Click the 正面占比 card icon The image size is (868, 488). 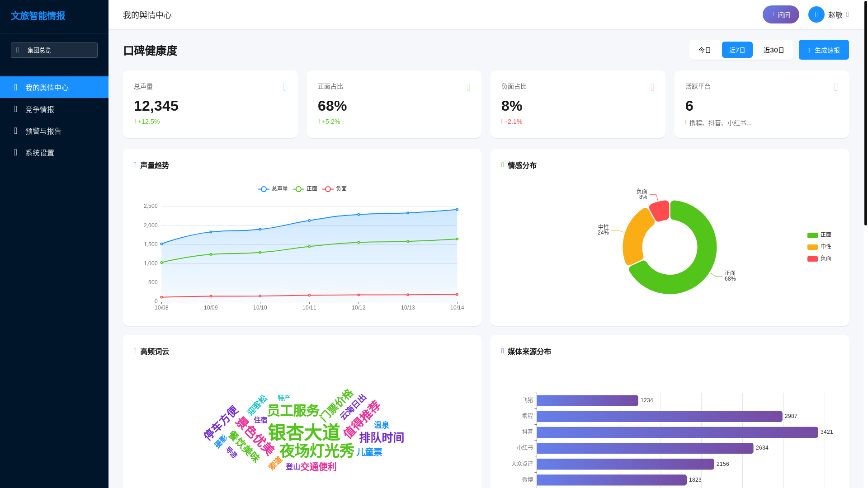pos(468,87)
